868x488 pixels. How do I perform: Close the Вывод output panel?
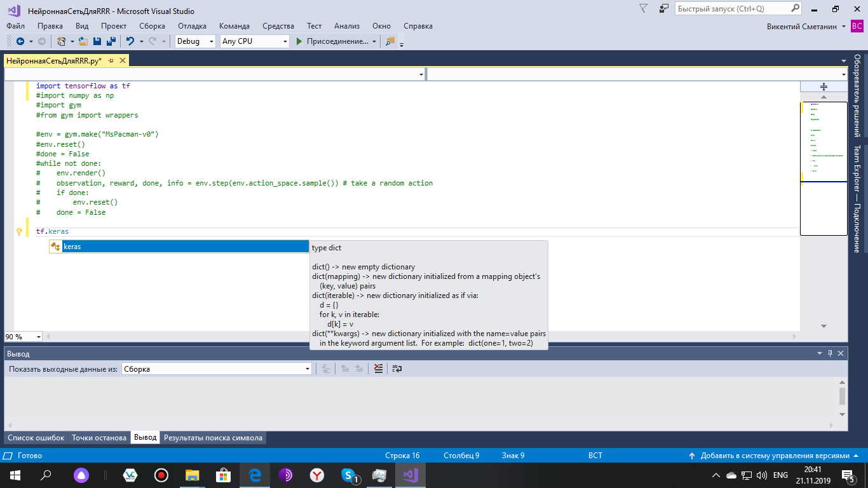coord(841,353)
